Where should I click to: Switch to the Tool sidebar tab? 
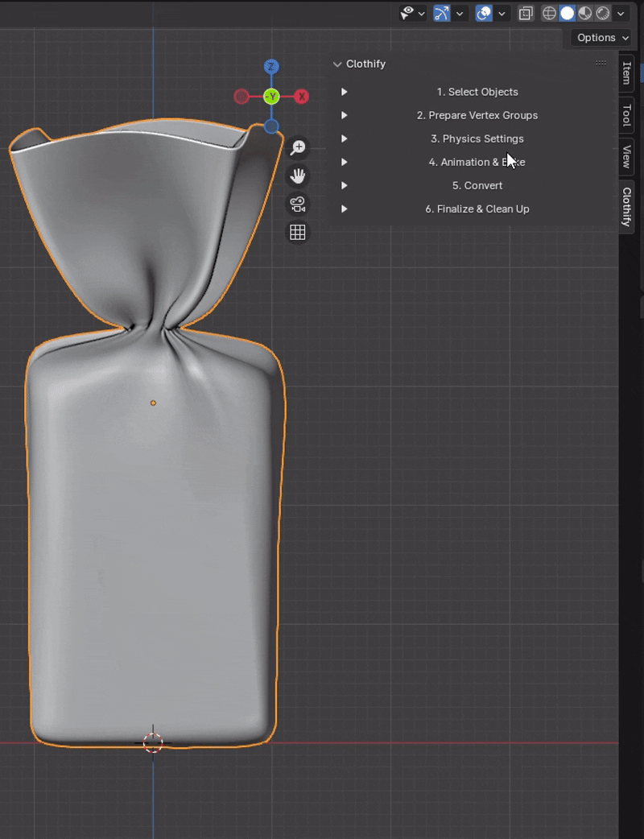627,115
